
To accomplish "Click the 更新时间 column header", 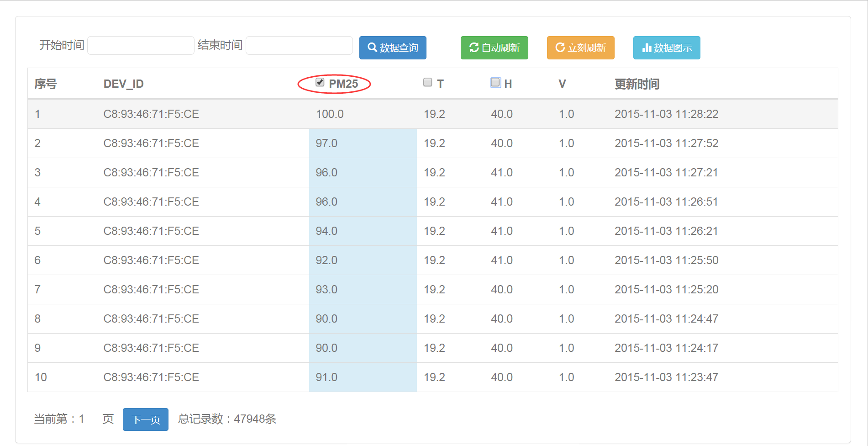I will coord(637,84).
